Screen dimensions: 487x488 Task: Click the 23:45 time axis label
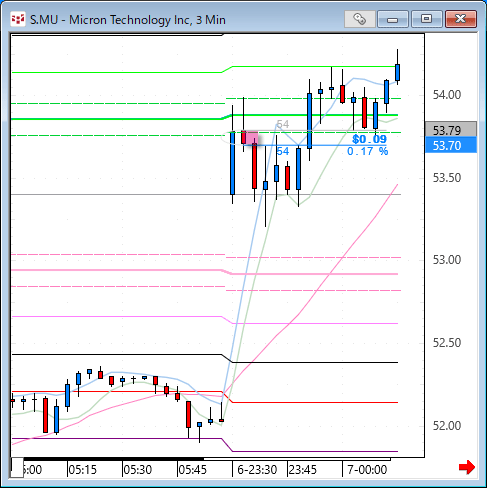[x=303, y=470]
